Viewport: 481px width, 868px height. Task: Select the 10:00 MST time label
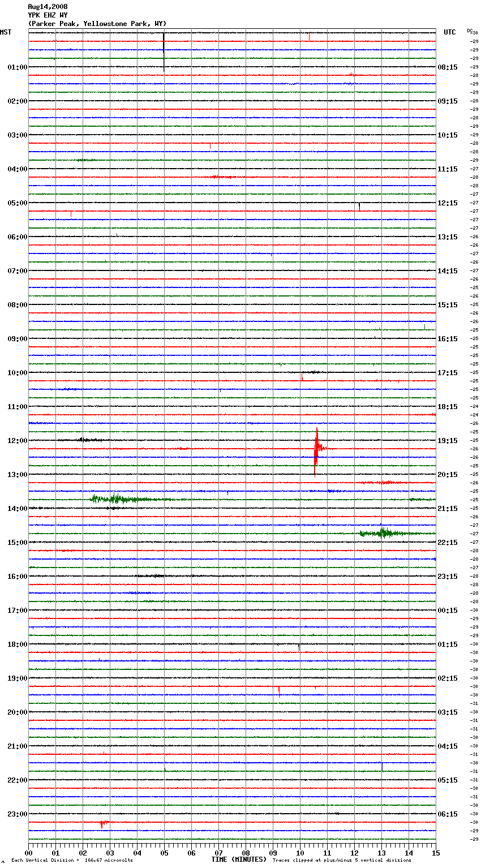point(18,373)
